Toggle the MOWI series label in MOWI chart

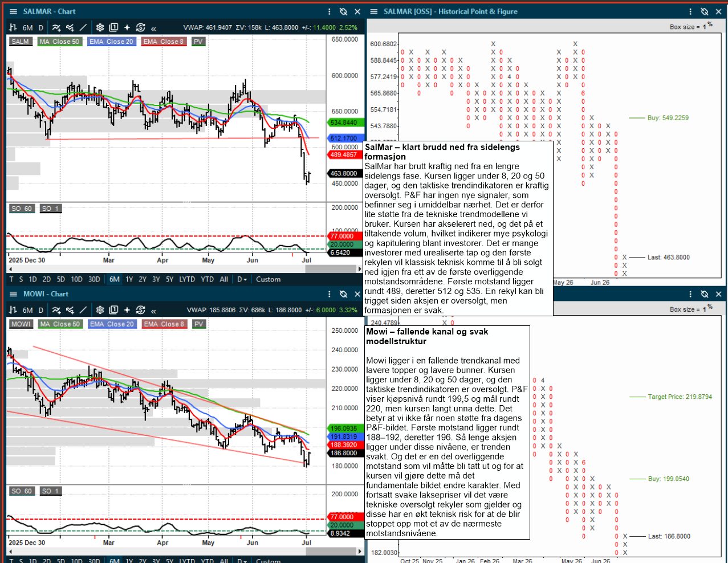point(21,324)
